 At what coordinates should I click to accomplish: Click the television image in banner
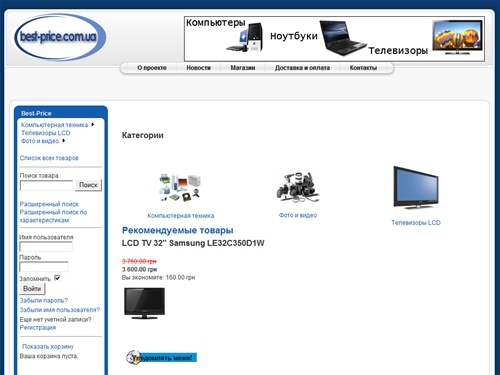point(458,37)
